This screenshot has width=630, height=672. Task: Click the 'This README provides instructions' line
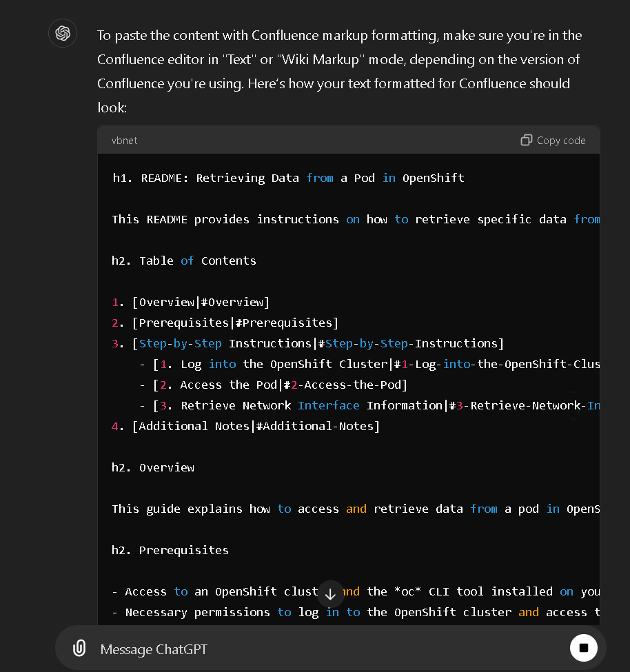(356, 219)
